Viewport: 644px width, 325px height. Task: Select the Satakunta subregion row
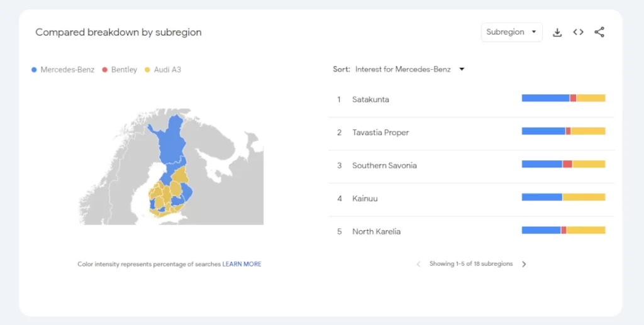[370, 99]
